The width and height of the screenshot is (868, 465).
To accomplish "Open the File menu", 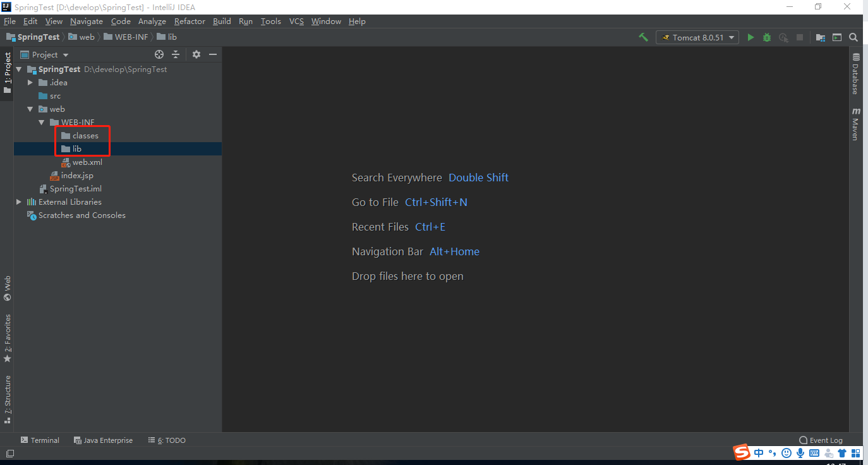I will pos(9,21).
